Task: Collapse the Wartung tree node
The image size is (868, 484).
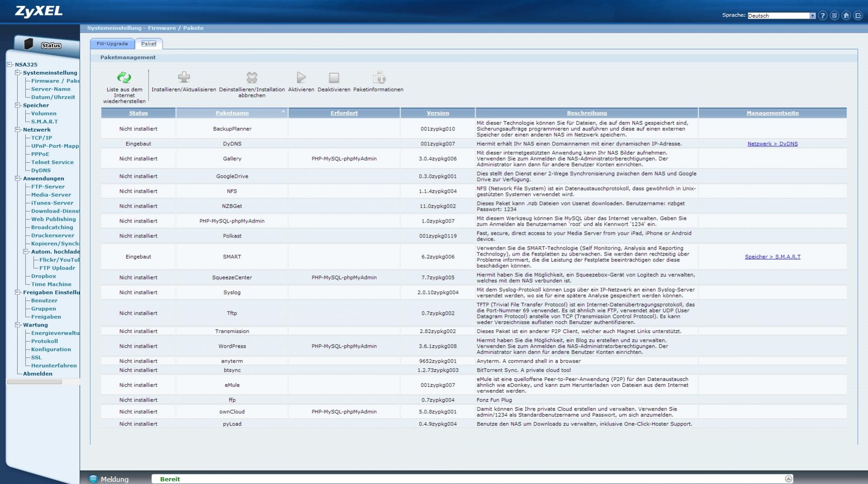Action: coord(18,325)
